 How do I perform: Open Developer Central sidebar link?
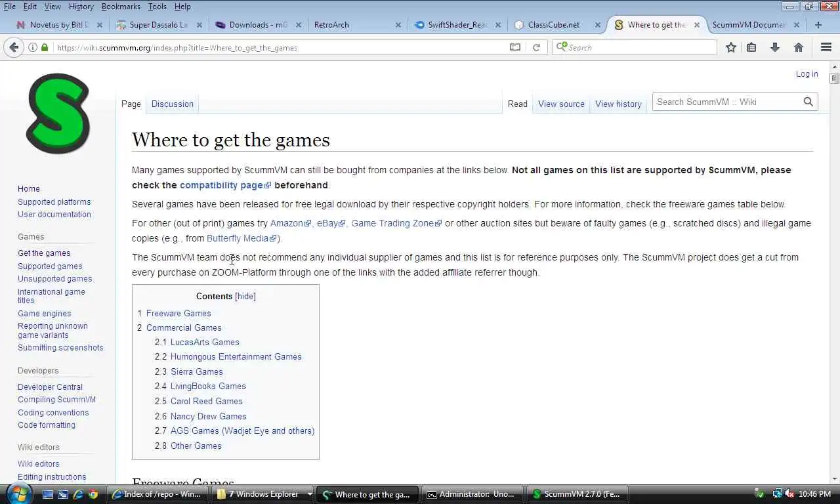pos(50,387)
